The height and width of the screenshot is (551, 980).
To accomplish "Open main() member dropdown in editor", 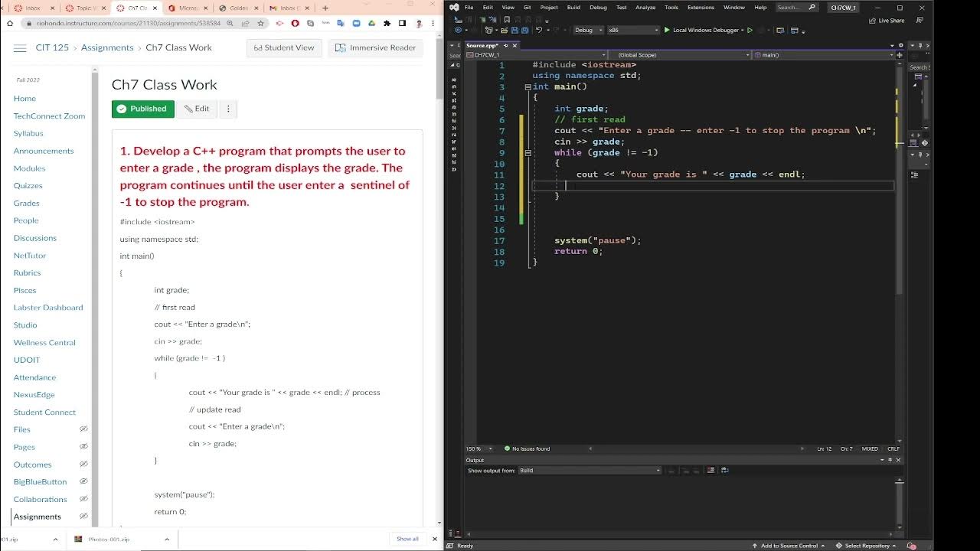I will 823,55.
